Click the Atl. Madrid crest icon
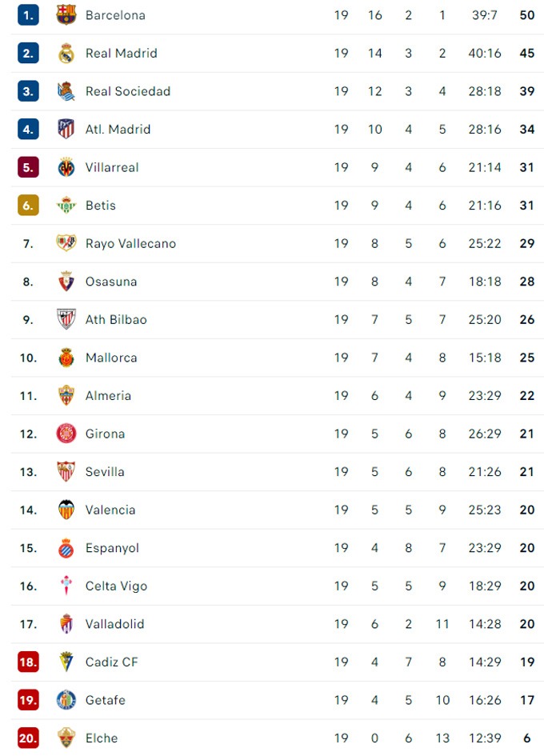The image size is (544, 756). [x=66, y=130]
